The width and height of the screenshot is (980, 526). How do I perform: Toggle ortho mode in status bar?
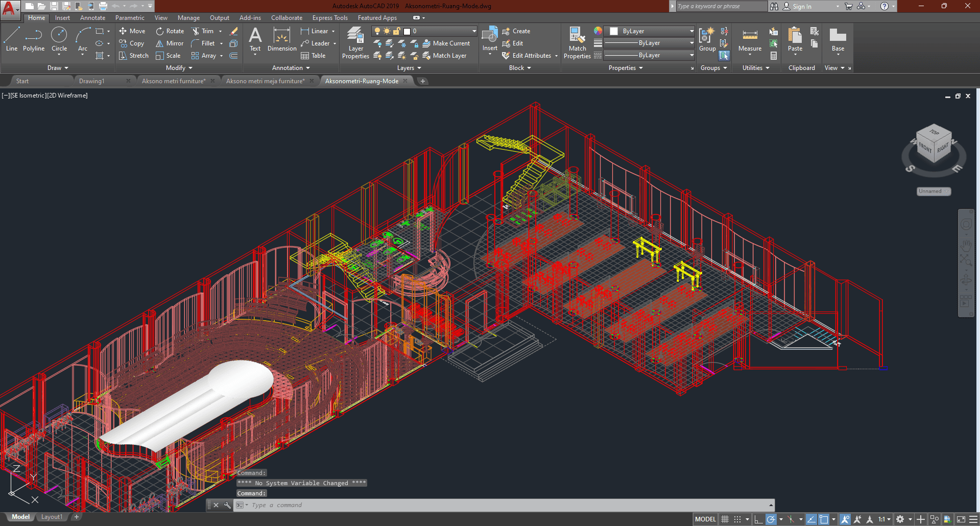click(x=758, y=519)
